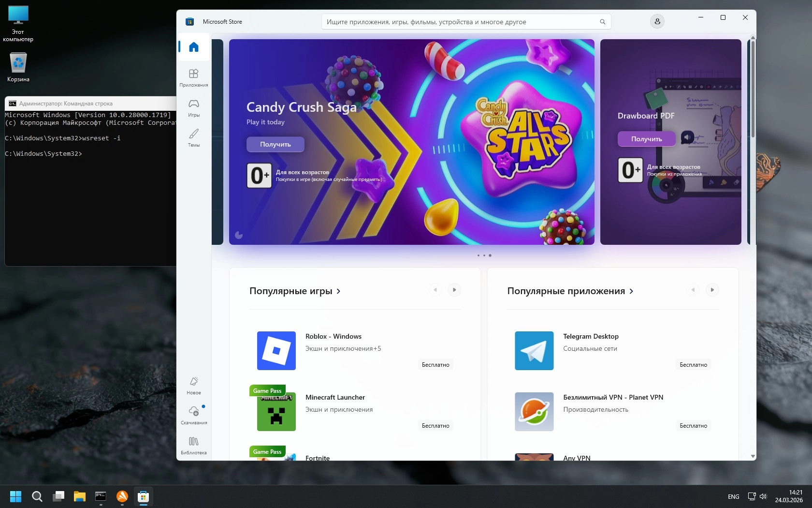Screen dimensions: 812x508
Task: Select the Корзина recycle bin icon
Action: [18, 67]
